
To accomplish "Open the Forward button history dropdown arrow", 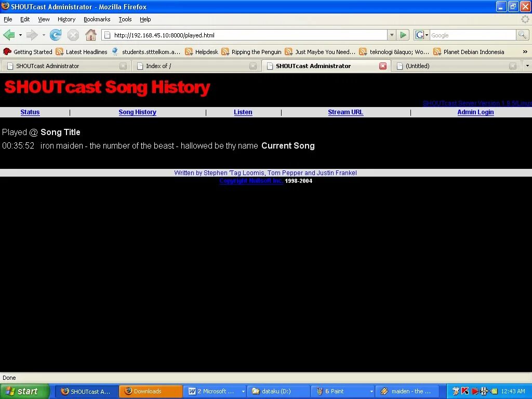I will pos(44,35).
